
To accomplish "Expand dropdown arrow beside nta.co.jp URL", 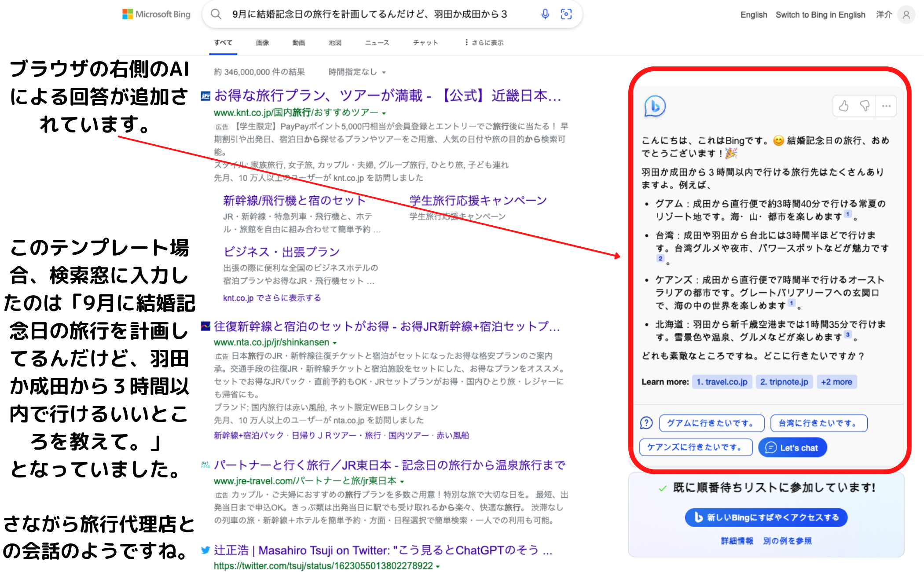I will tap(335, 343).
